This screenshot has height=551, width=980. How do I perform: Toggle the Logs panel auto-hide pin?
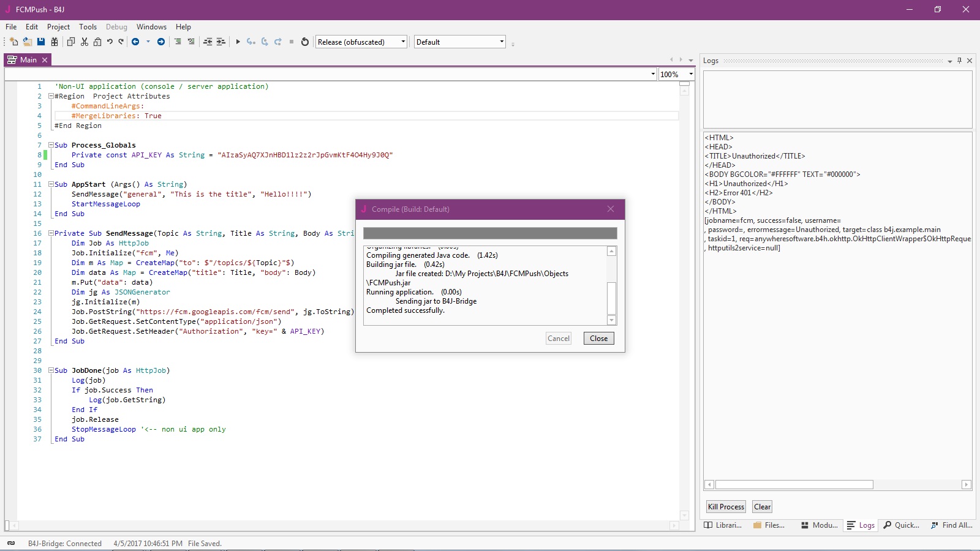click(960, 61)
